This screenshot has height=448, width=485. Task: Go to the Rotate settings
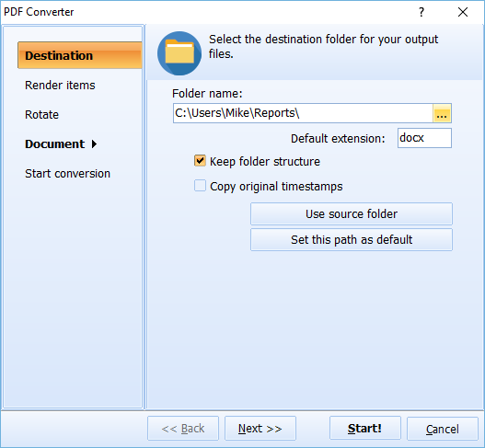(41, 115)
